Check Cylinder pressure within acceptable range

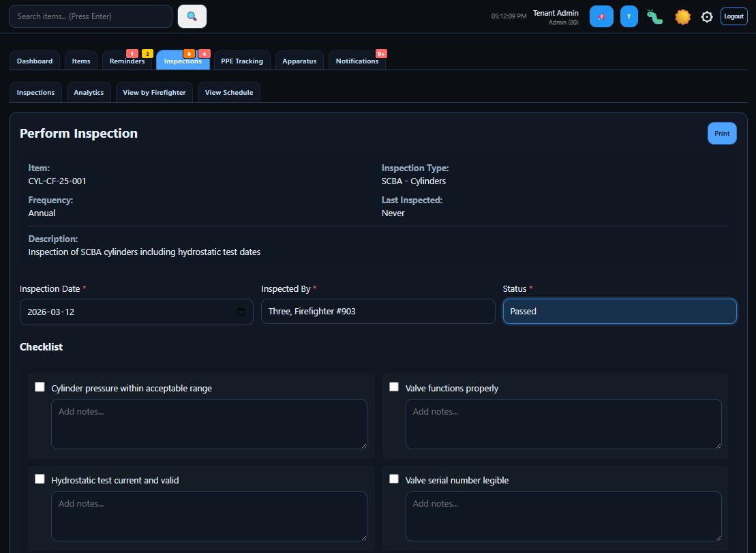click(x=40, y=386)
